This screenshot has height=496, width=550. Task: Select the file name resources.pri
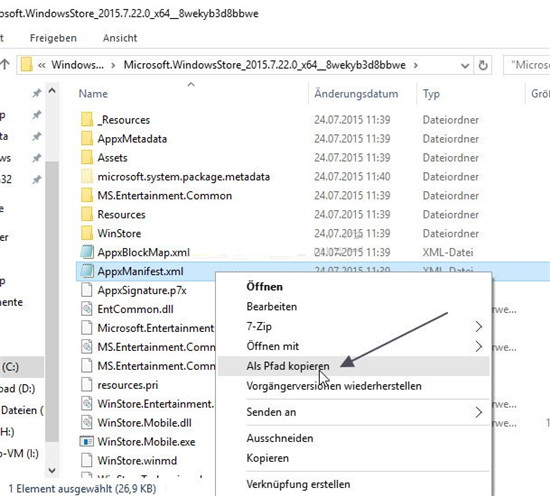tap(128, 385)
